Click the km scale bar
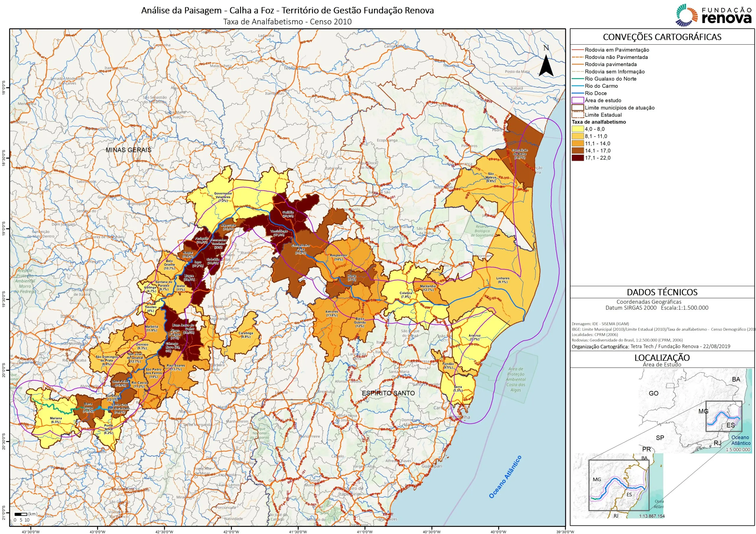 [x=21, y=514]
